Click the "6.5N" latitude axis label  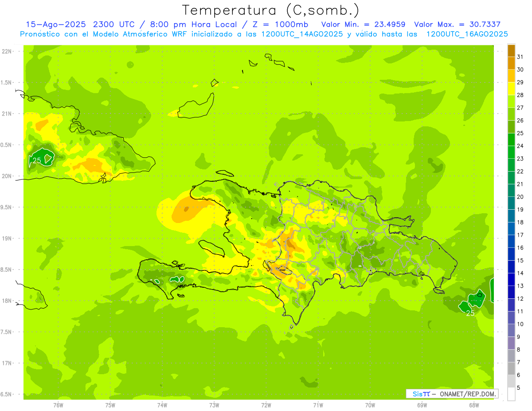point(7,394)
